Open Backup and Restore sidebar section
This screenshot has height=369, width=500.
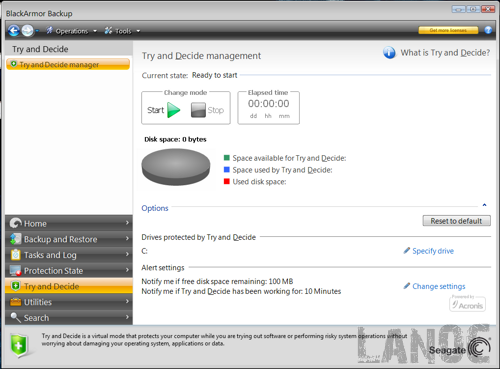pyautogui.click(x=69, y=239)
